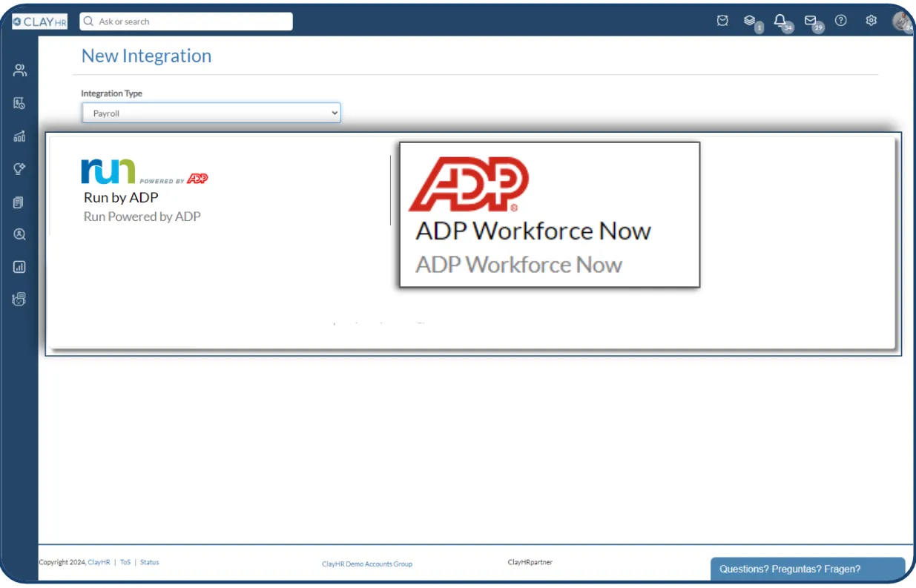The width and height of the screenshot is (916, 588).
Task: Click the search magnifier icon
Action: 89,22
